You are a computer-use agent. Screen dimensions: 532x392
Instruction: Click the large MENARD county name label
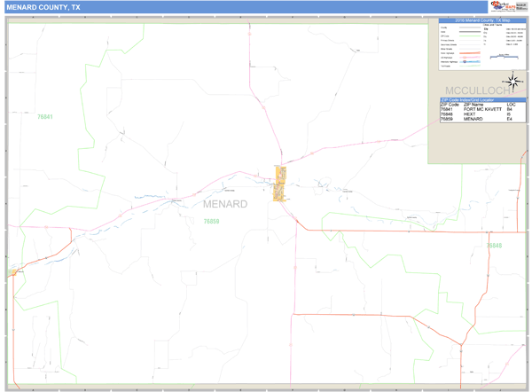[225, 204]
